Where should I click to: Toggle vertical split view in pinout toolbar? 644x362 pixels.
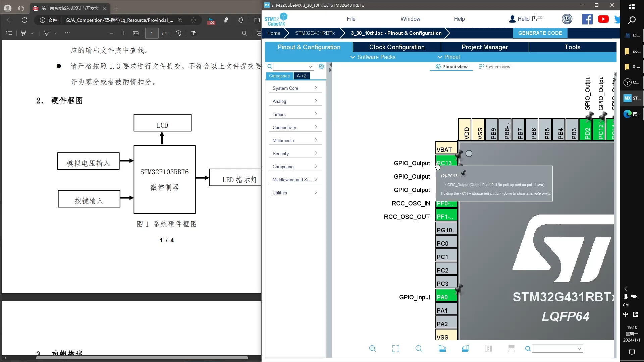pos(488,349)
